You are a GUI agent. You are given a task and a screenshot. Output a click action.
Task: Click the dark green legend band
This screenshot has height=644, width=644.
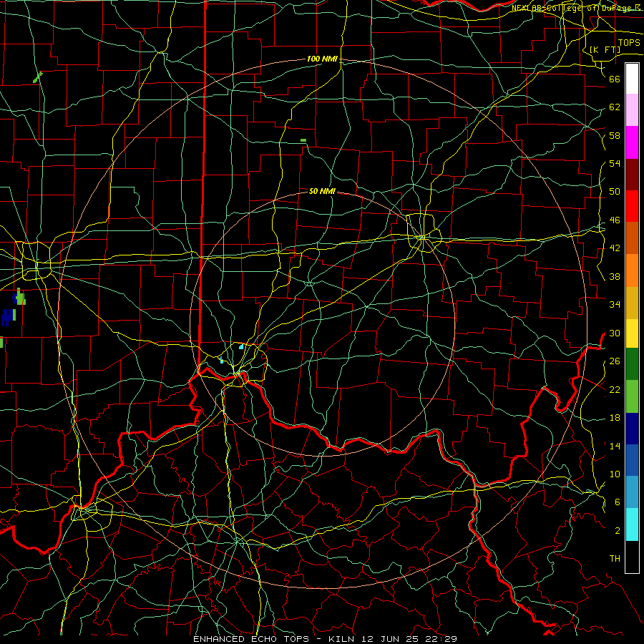(x=632, y=364)
